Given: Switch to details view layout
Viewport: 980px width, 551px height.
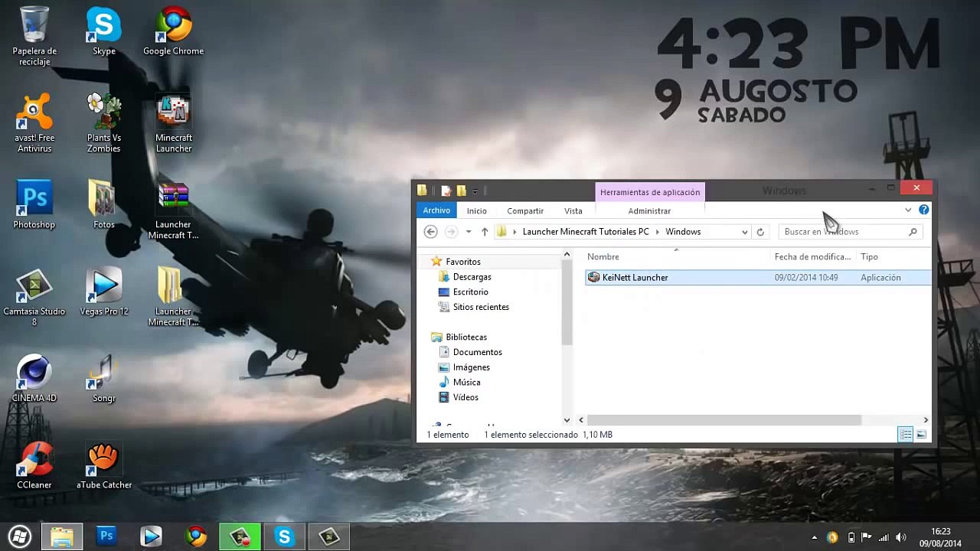Looking at the screenshot, I should [906, 435].
